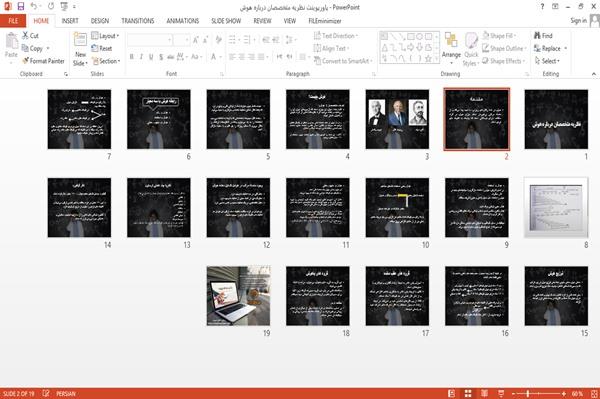Select the Format Painter tool

point(43,61)
